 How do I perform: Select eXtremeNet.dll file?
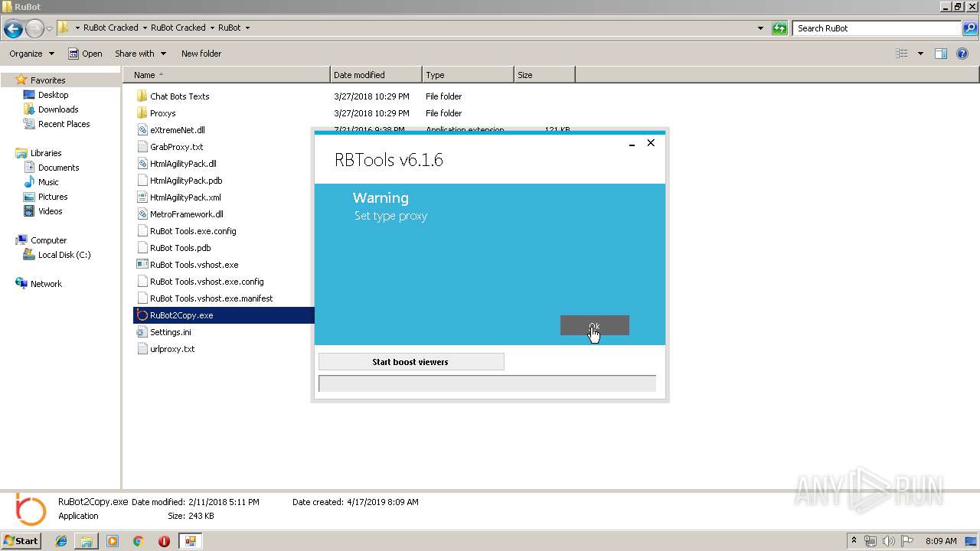click(x=177, y=130)
